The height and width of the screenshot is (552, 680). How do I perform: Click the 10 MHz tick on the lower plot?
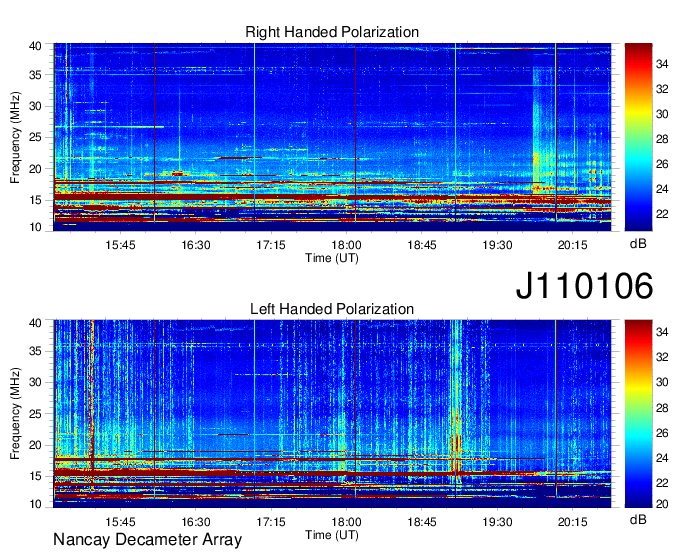click(36, 504)
